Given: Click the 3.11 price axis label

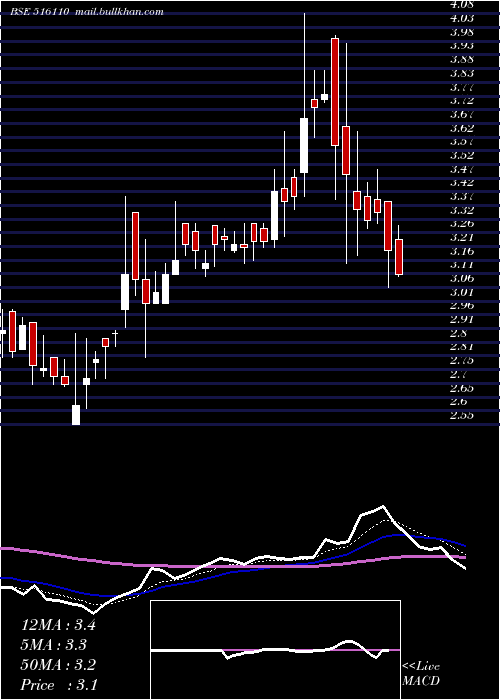Looking at the screenshot, I should pyautogui.click(x=461, y=265).
